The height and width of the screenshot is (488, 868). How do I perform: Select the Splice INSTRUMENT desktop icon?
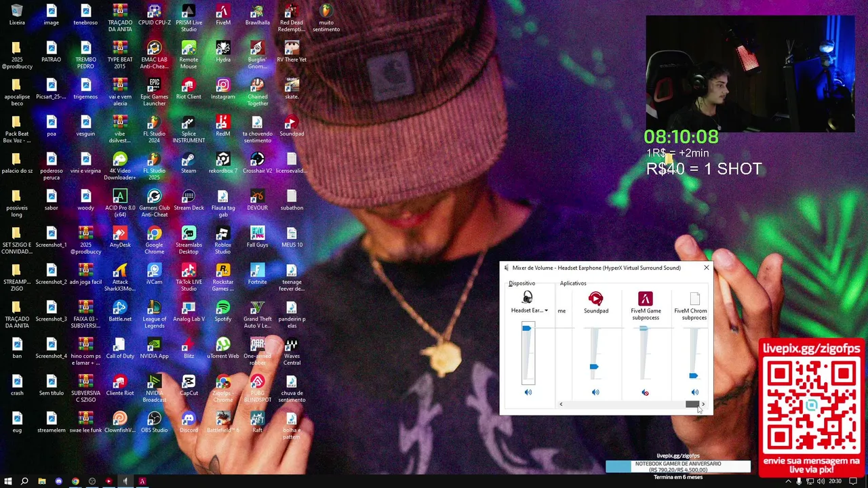tap(189, 129)
